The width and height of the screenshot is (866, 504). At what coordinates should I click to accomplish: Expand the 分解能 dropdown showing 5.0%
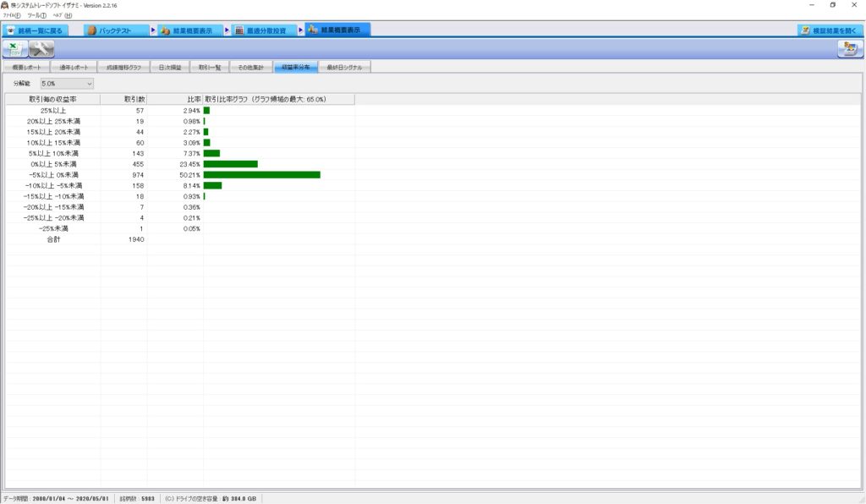[x=67, y=84]
